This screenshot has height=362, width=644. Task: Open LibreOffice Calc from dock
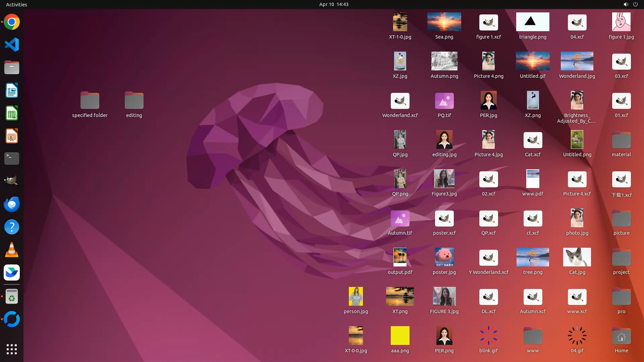coord(12,113)
